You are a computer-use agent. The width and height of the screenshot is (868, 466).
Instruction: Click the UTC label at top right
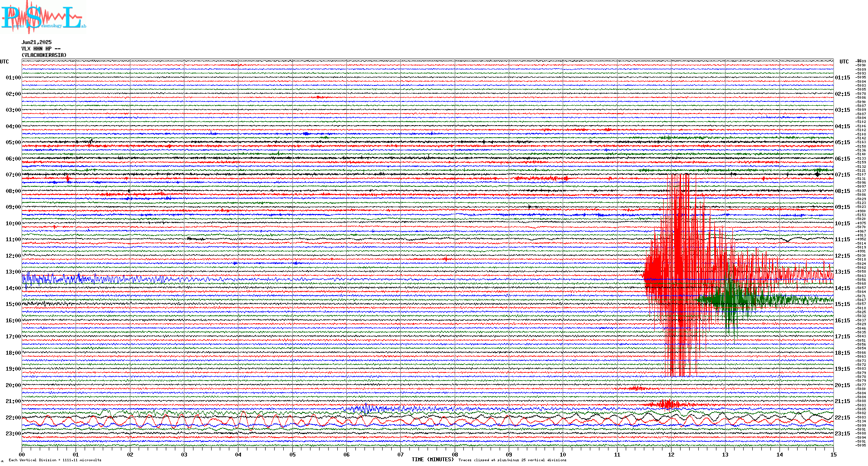click(x=844, y=62)
